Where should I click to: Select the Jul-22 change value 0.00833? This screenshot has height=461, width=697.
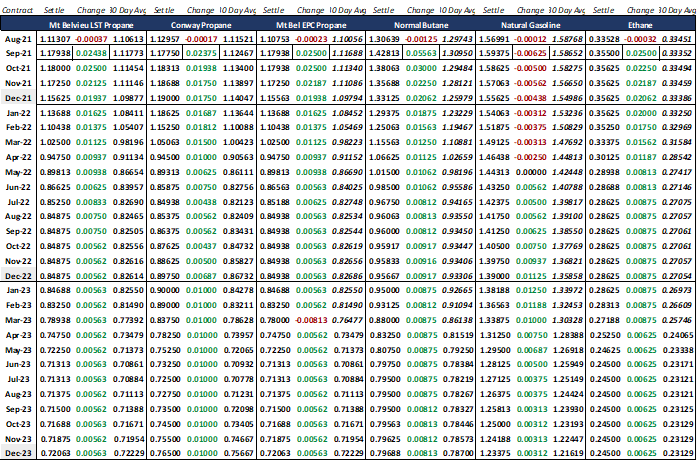(92, 202)
